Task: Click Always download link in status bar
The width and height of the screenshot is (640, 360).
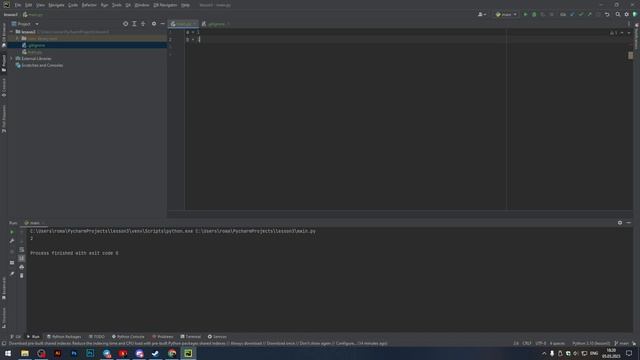Action: click(247, 344)
